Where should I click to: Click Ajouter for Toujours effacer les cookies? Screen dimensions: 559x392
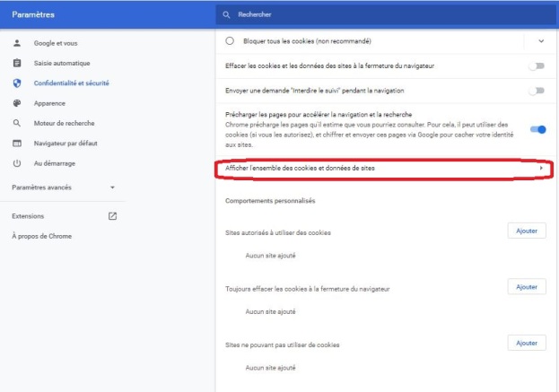527,287
